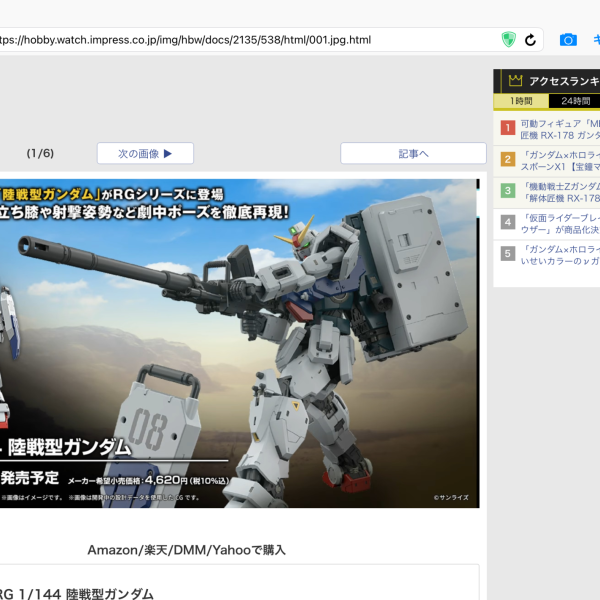Select the 1時間 ranking tab

click(521, 101)
